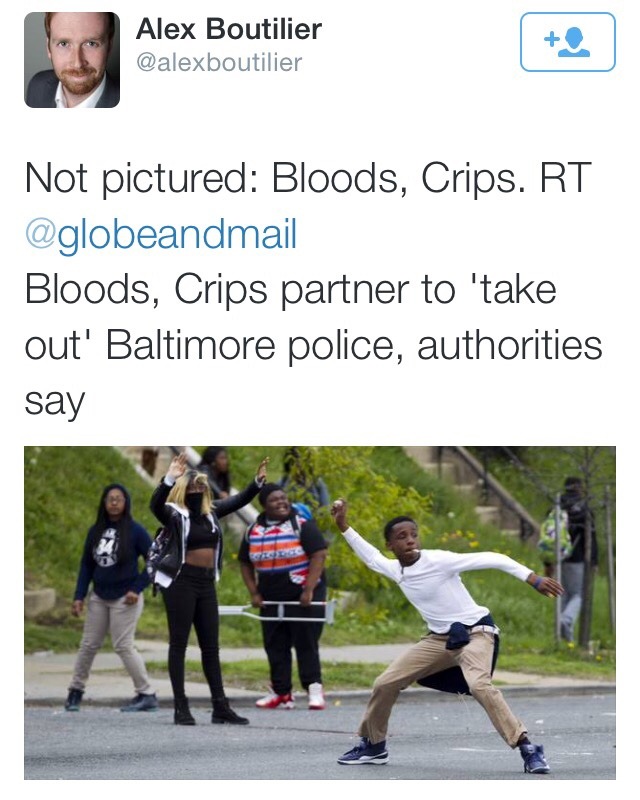Click the word "say" ending the tweet
640x800 pixels.
[54, 404]
